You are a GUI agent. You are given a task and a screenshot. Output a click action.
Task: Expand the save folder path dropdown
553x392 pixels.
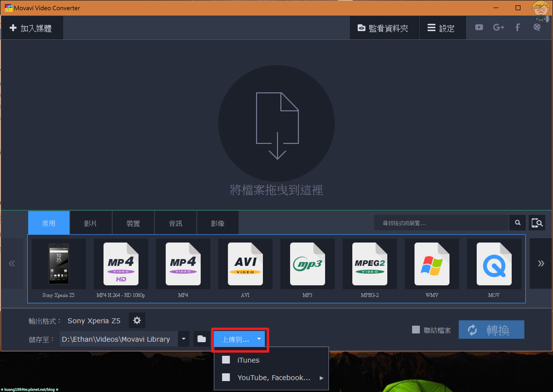point(184,339)
